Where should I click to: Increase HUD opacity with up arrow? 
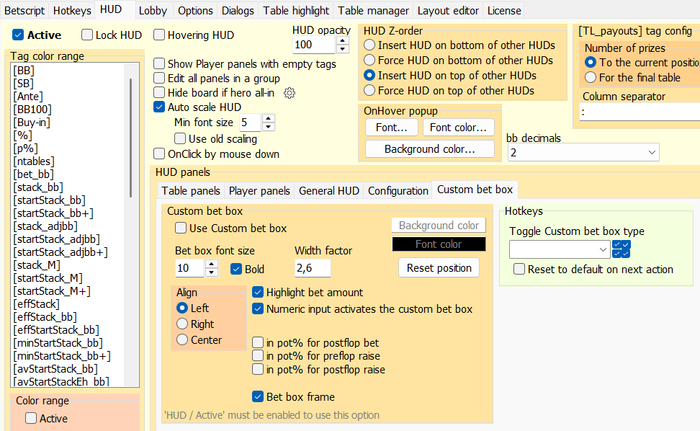point(342,41)
